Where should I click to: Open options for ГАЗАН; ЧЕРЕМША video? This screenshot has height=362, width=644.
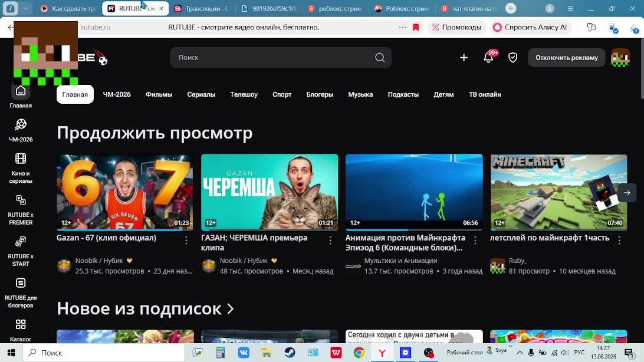click(330, 241)
